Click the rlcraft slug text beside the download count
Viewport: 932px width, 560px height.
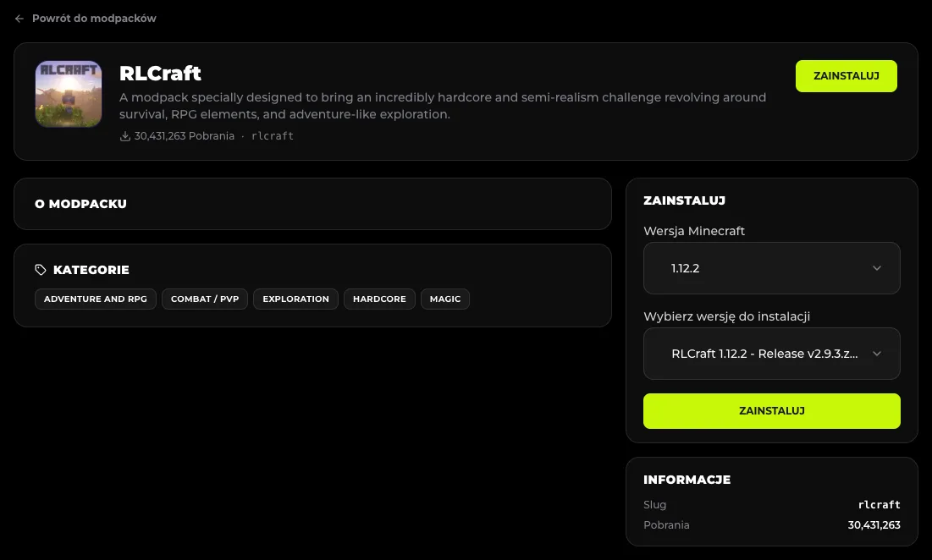pos(273,136)
